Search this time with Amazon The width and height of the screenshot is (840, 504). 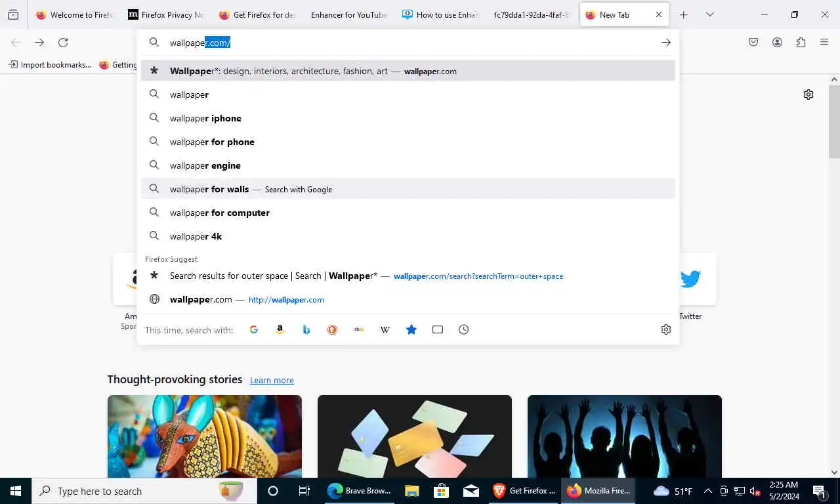pos(280,329)
